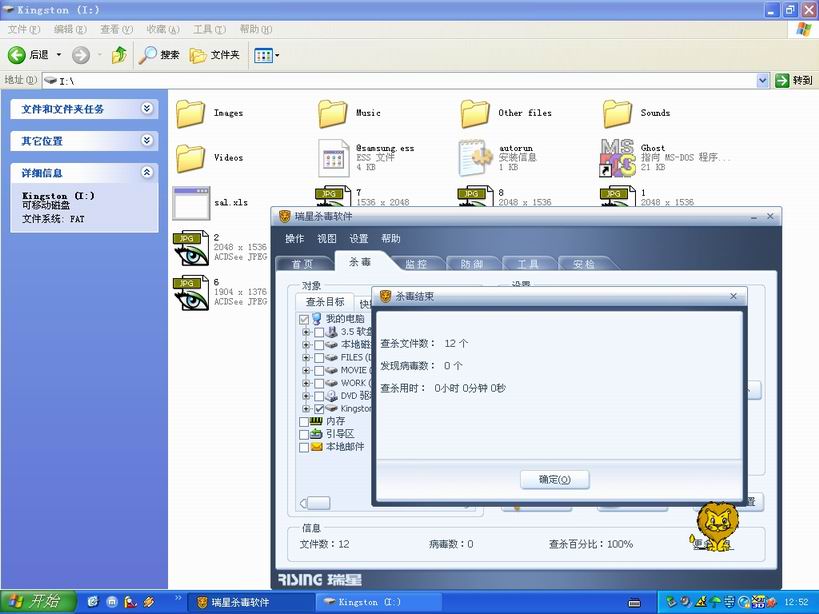Select the Ghost MS-DOS shortcut icon
This screenshot has width=819, height=614.
(617, 158)
